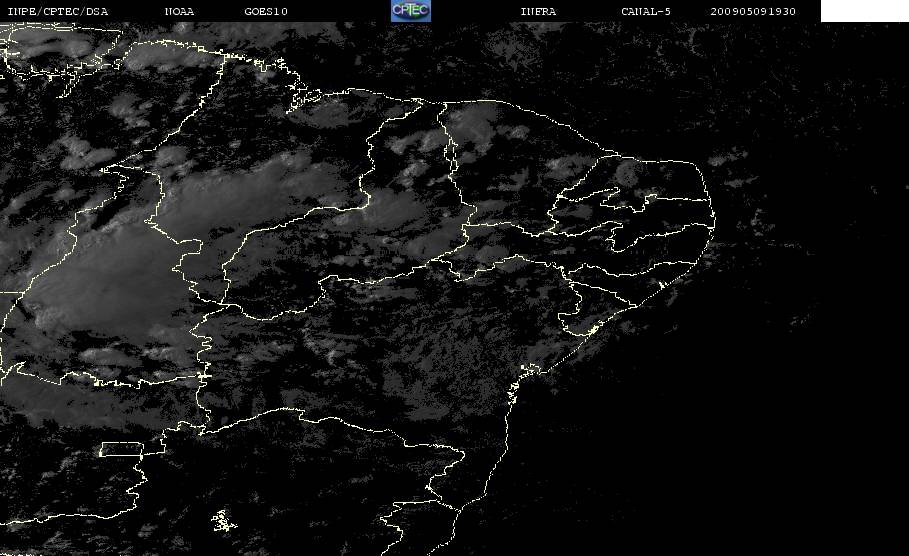Click the 200905091930 timestamp
The height and width of the screenshot is (556, 909).
click(753, 11)
